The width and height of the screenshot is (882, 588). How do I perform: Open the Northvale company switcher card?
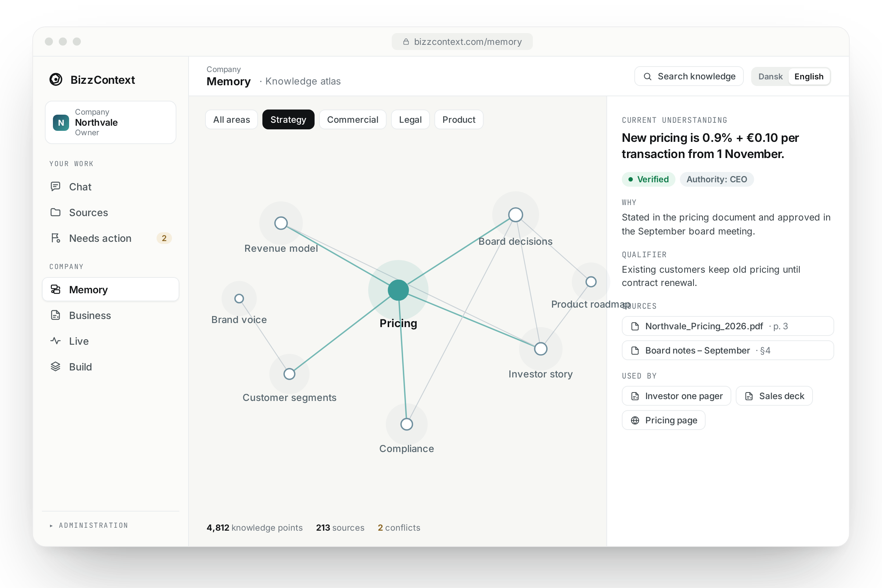coord(110,122)
